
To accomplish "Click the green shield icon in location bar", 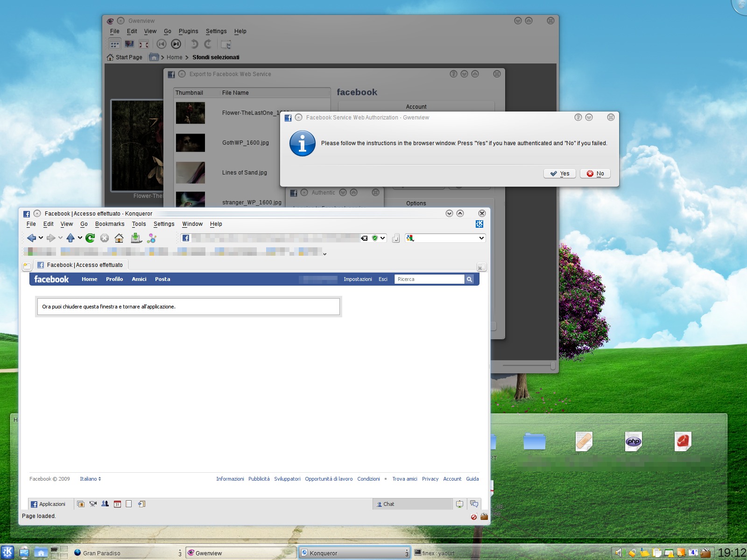I will (x=374, y=238).
